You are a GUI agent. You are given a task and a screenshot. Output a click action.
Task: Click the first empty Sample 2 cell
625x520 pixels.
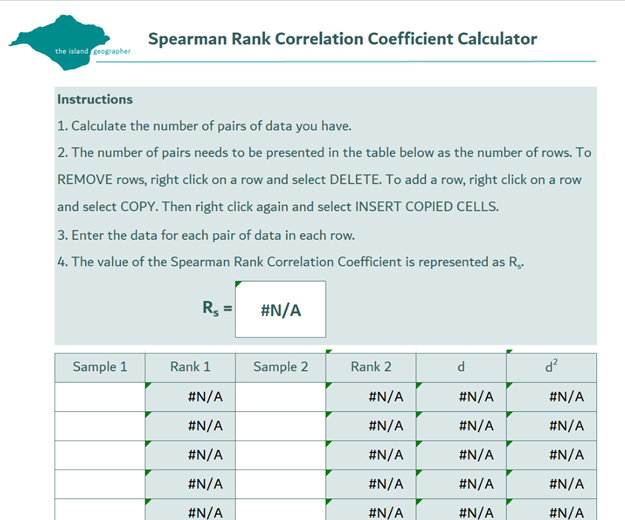(281, 397)
